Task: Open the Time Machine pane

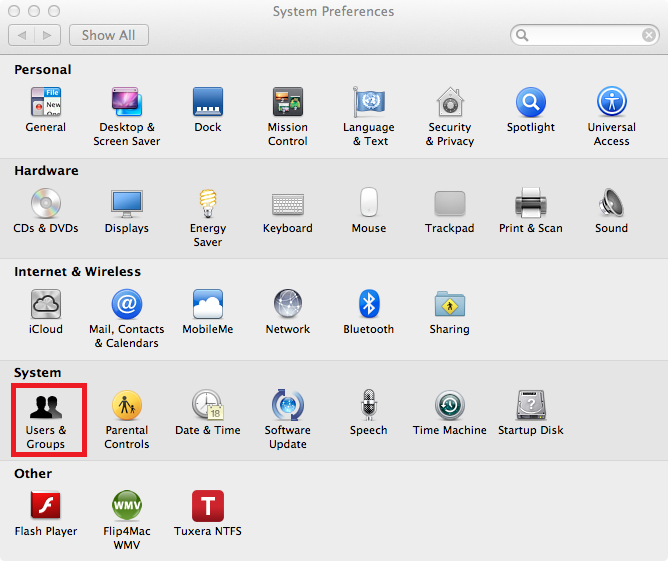Action: [x=449, y=405]
